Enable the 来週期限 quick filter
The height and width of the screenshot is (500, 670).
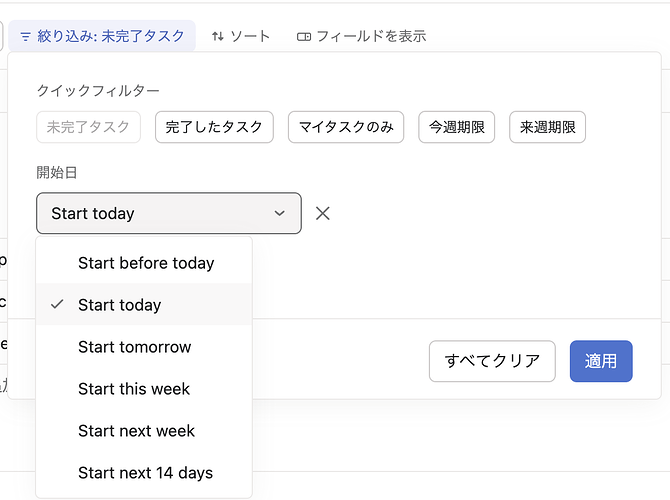547,127
